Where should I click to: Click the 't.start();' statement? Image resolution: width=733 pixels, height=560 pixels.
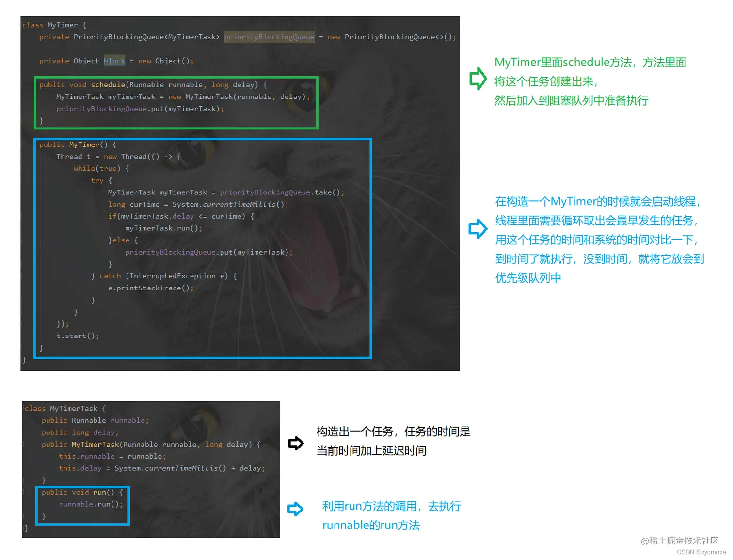point(78,336)
